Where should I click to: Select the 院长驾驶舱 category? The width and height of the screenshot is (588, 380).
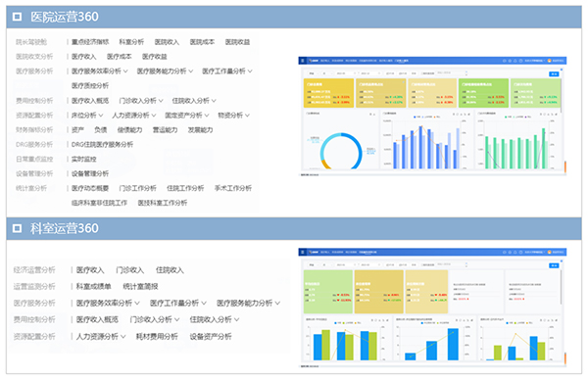(31, 42)
